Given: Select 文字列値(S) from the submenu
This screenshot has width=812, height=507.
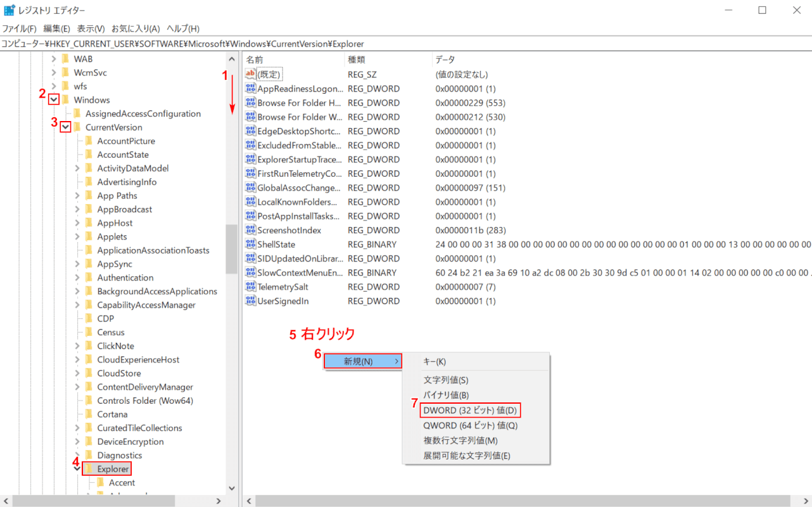Looking at the screenshot, I should (x=476, y=380).
